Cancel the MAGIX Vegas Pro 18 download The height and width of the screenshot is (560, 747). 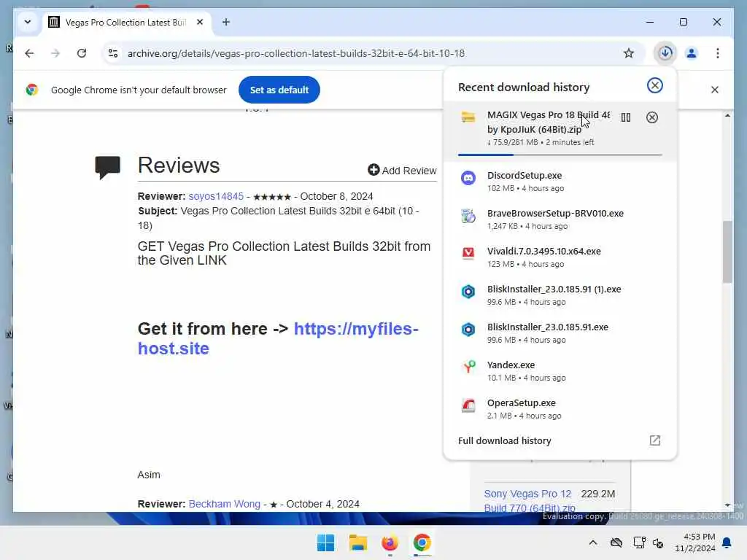pyautogui.click(x=652, y=117)
